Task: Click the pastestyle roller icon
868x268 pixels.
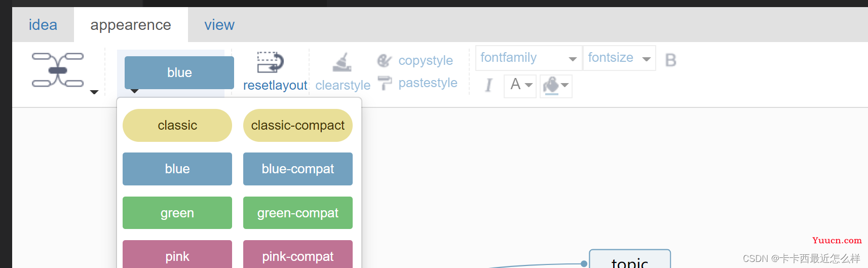Action: click(x=385, y=83)
